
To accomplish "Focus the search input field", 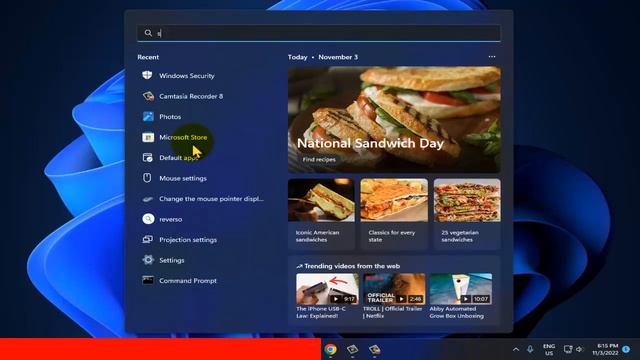I will (x=319, y=33).
